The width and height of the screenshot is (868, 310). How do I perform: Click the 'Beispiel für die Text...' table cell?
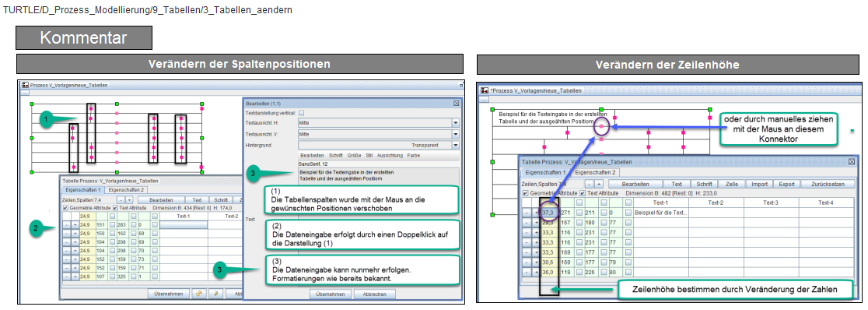click(661, 213)
